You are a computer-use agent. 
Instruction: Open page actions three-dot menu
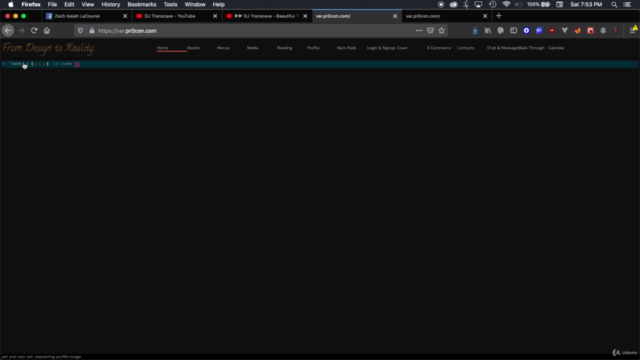click(x=419, y=31)
